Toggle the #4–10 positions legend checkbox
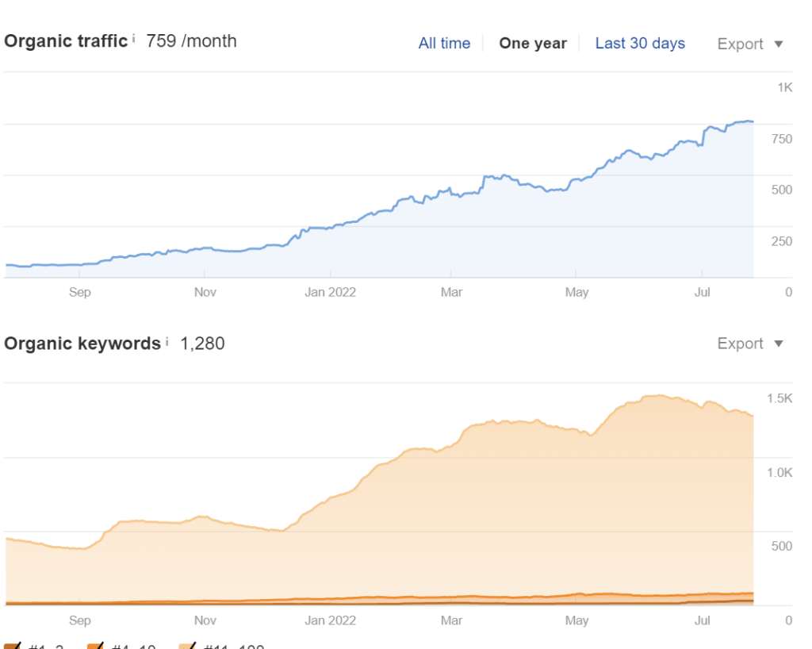The width and height of the screenshot is (812, 649). [95, 645]
